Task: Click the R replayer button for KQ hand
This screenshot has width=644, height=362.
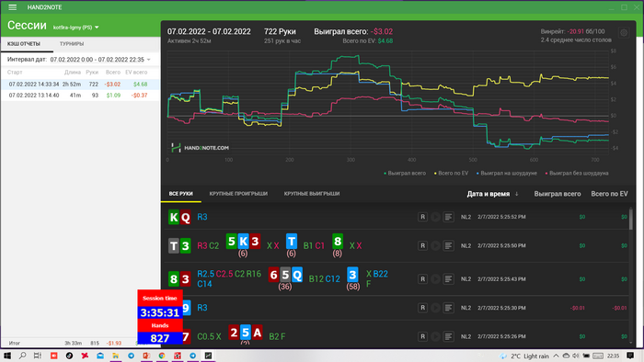Action: (x=422, y=217)
